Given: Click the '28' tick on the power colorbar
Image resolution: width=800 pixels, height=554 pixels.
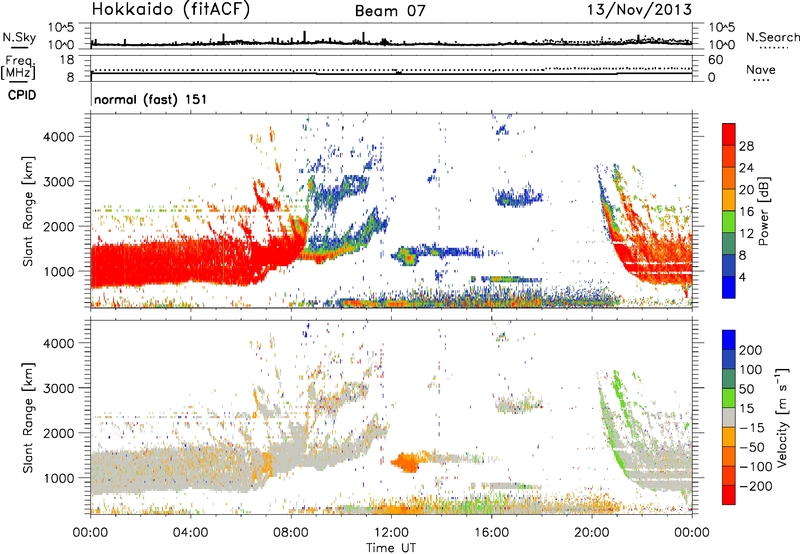Looking at the screenshot, I should (x=746, y=146).
